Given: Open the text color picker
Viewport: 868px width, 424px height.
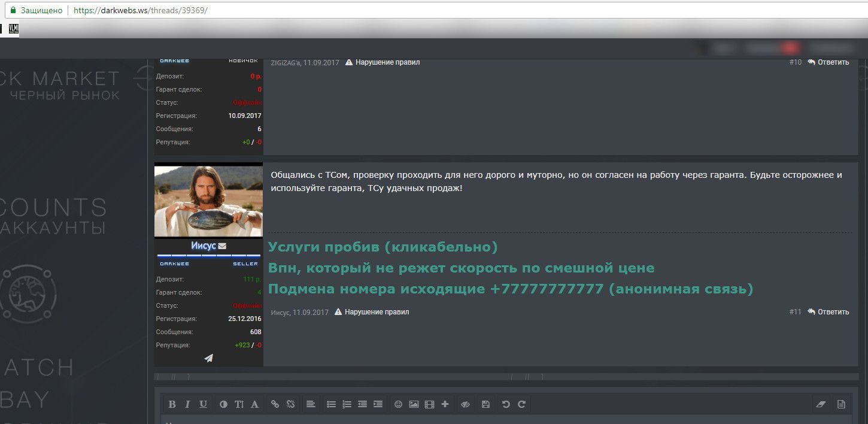Looking at the screenshot, I should pos(223,404).
